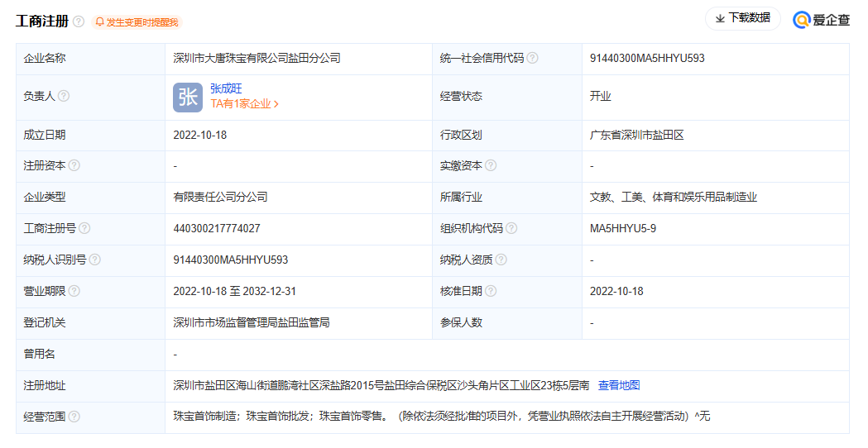Open 张成旺 profile link
Image resolution: width=868 pixels, height=448 pixels.
(x=226, y=88)
